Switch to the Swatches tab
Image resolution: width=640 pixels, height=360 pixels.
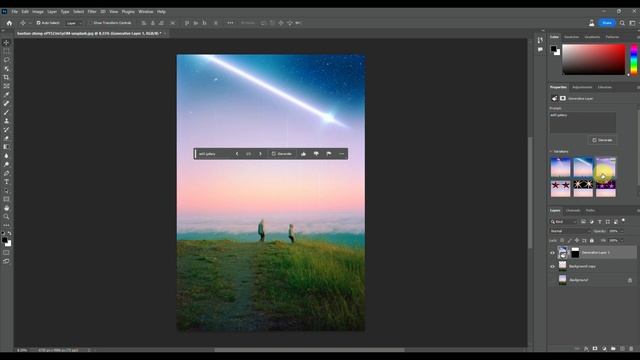[x=571, y=37]
